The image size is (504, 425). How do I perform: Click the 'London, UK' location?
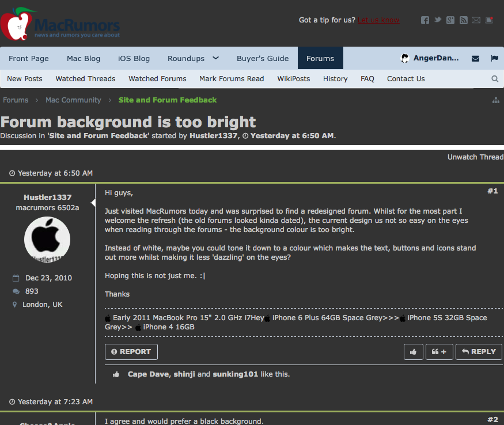pos(43,305)
